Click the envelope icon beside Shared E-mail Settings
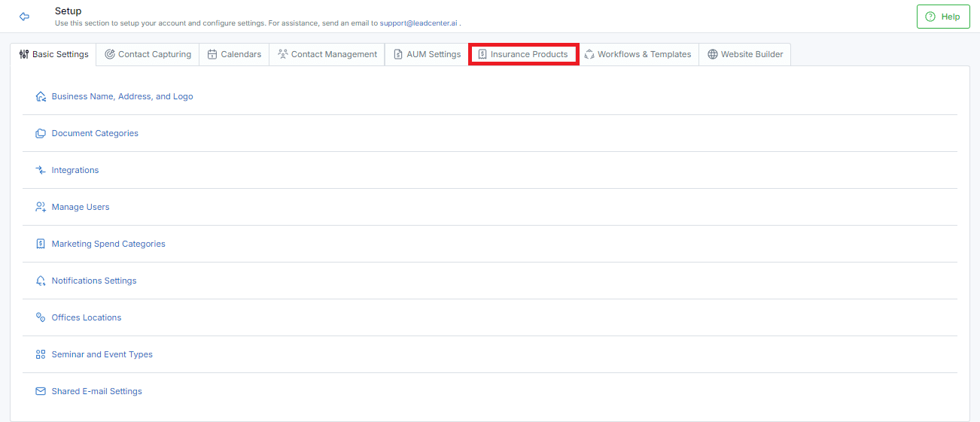 pyautogui.click(x=41, y=391)
